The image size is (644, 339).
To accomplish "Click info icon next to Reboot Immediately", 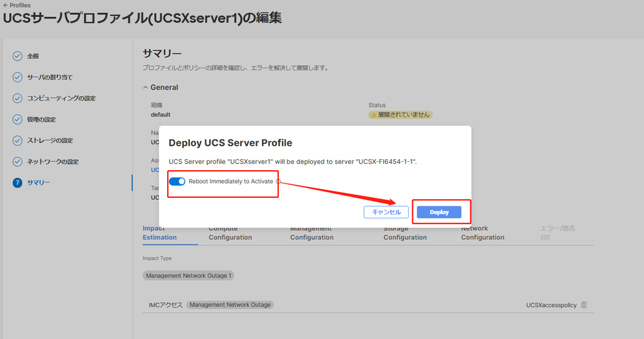I will [278, 181].
